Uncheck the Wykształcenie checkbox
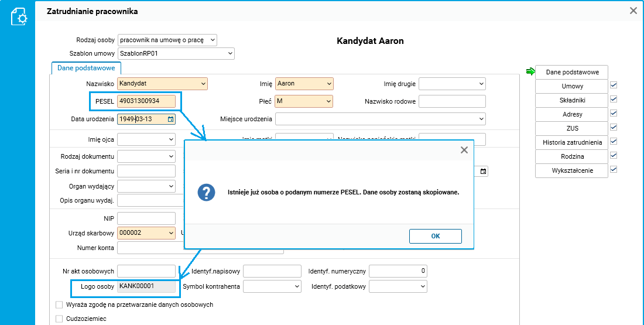The height and width of the screenshot is (325, 644). 614,169
